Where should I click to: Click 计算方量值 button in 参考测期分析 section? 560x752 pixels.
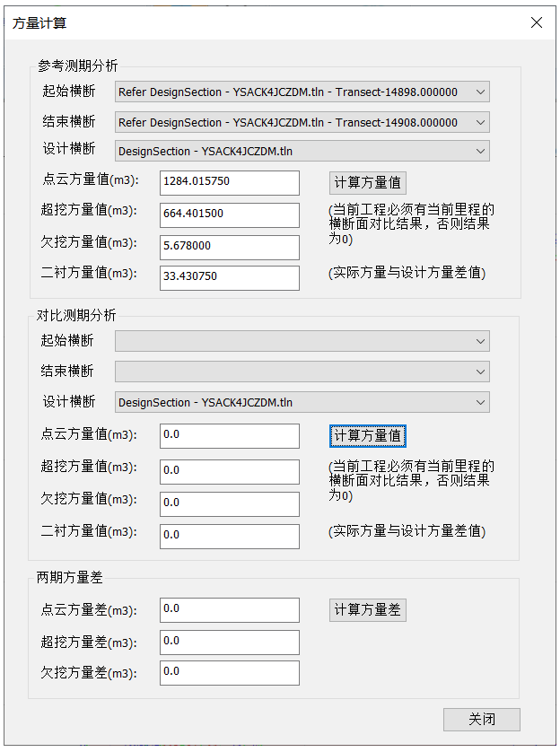pyautogui.click(x=368, y=182)
